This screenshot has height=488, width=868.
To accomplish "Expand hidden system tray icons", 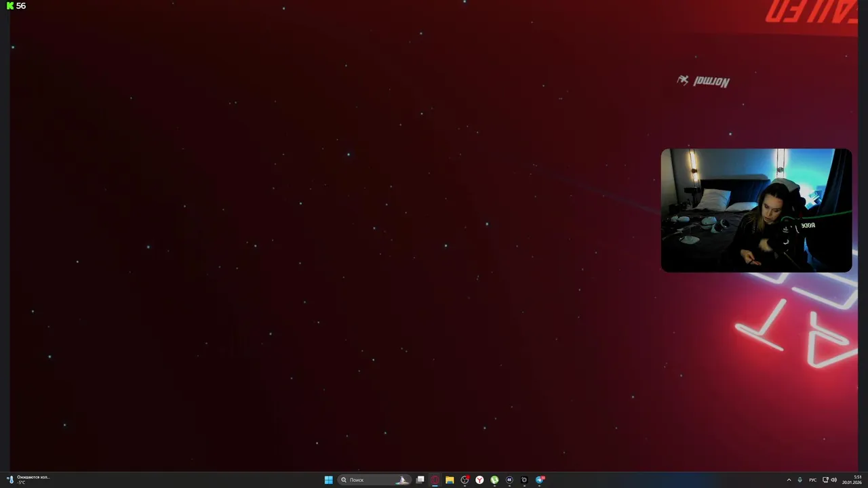I will pyautogui.click(x=789, y=480).
